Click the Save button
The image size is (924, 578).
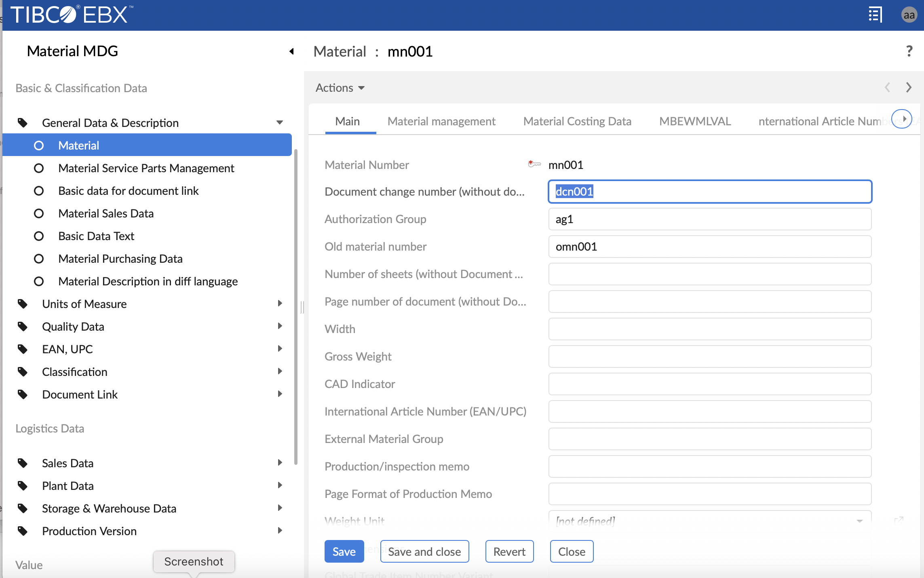click(344, 551)
